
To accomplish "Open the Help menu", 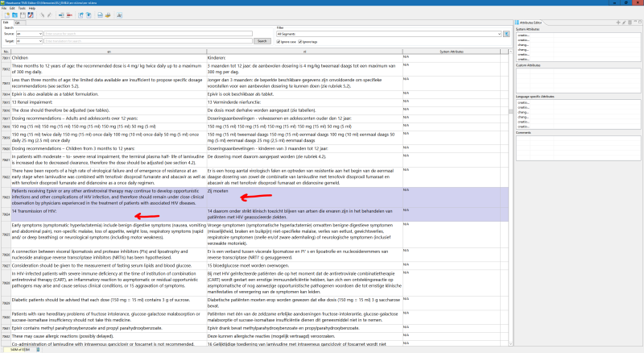I will point(31,8).
